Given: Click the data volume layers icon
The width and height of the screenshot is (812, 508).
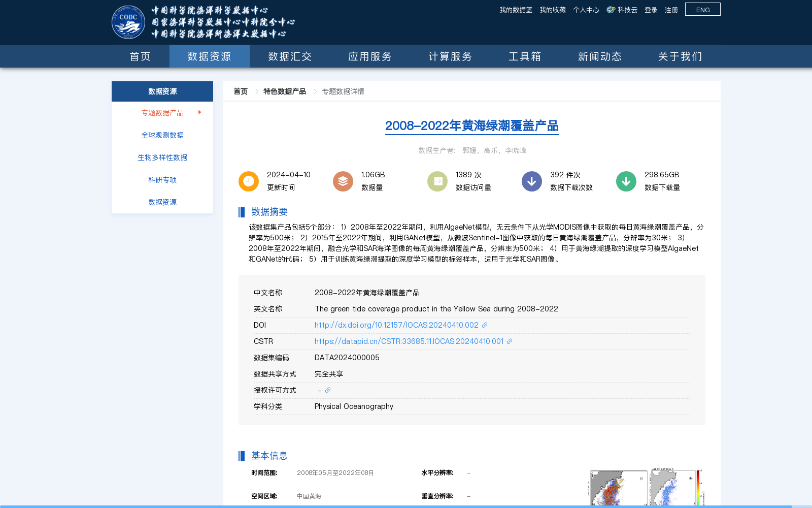Looking at the screenshot, I should 343,181.
